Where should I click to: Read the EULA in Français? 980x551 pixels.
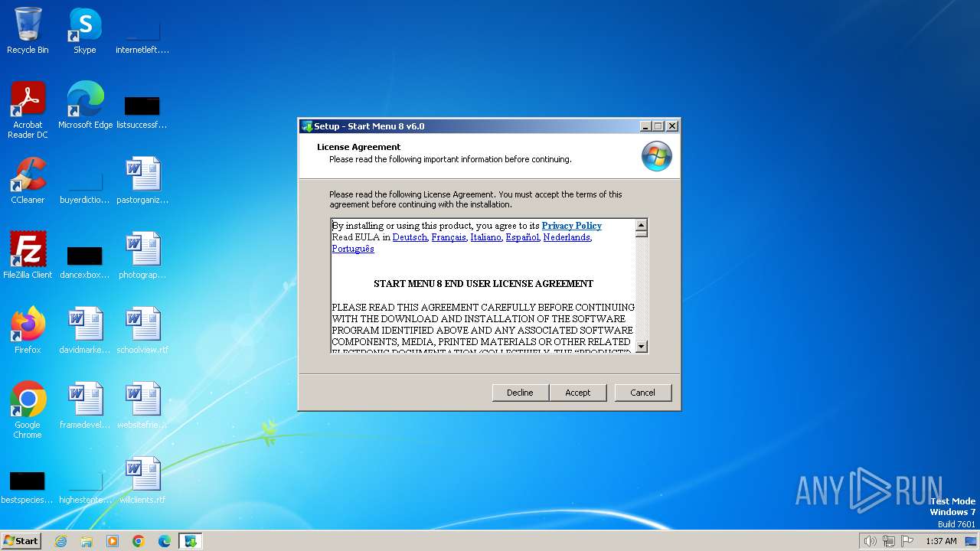449,237
